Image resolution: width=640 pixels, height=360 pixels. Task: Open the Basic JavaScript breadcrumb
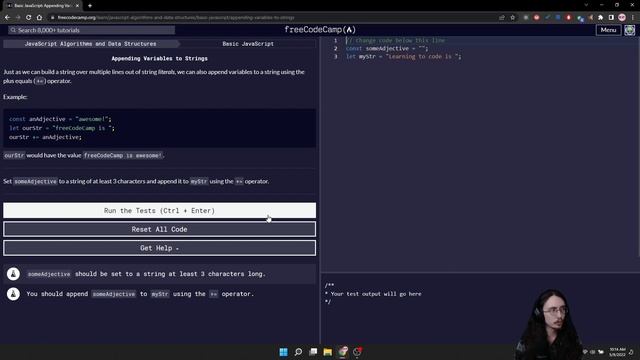tap(248, 44)
